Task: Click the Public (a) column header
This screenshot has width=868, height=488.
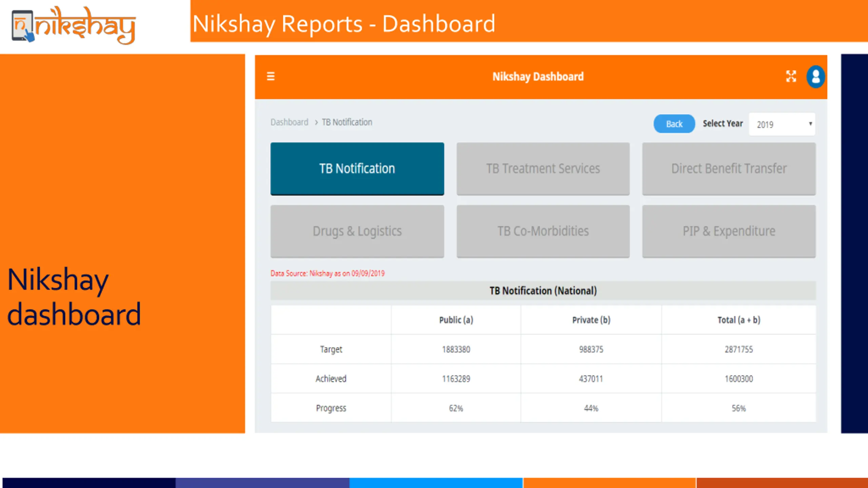Action: point(456,320)
